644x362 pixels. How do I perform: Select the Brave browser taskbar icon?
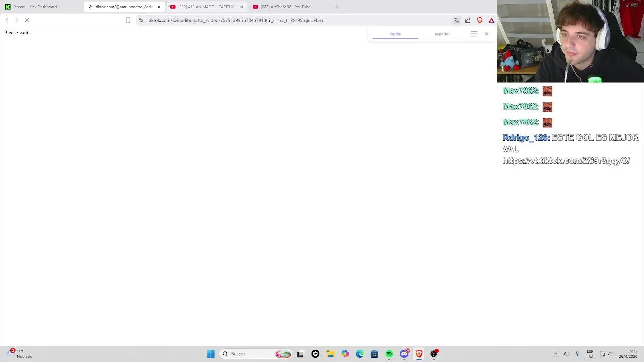[419, 354]
